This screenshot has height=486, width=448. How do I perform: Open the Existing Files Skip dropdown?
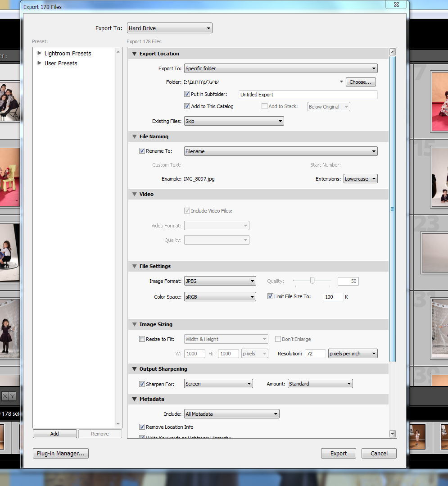coord(234,121)
